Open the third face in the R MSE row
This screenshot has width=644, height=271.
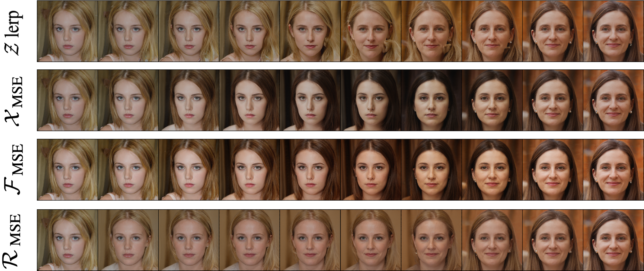(189, 240)
